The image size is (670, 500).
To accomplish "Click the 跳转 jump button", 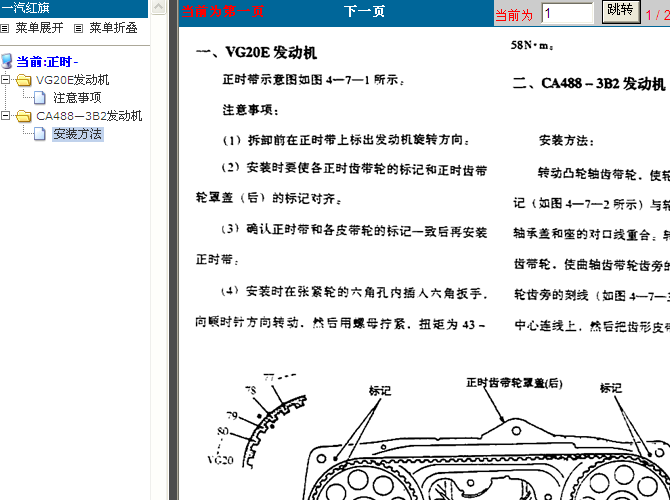I will point(621,11).
